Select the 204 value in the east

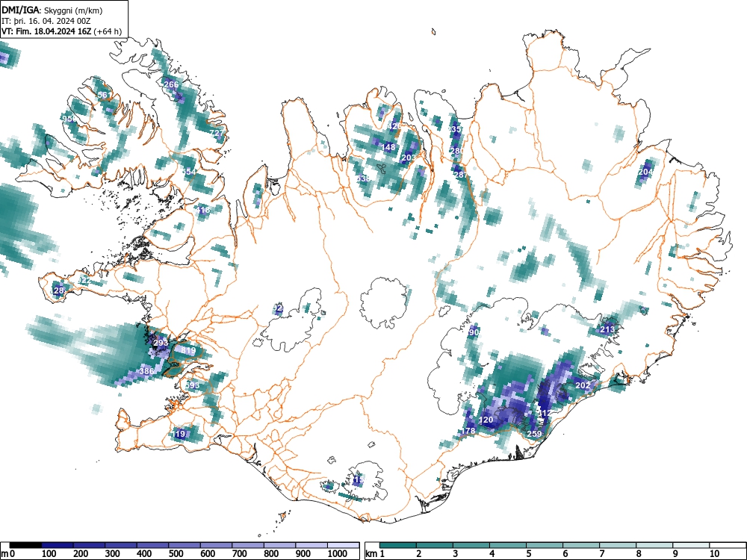(645, 172)
